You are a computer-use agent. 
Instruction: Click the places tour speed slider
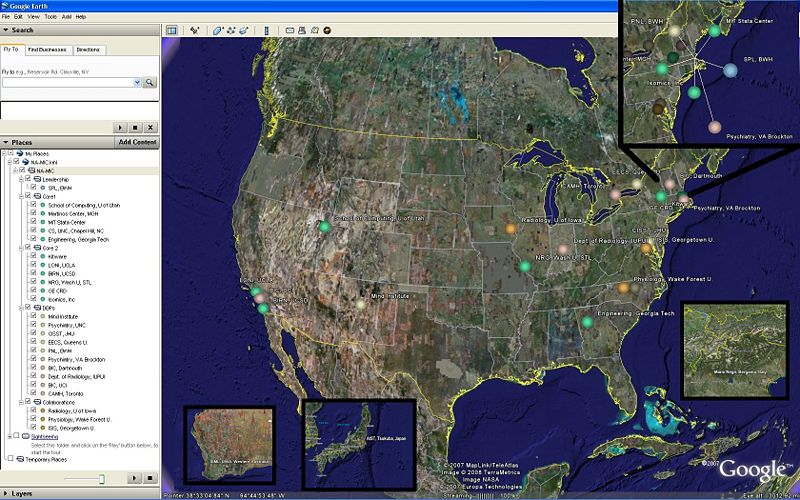coord(100,479)
